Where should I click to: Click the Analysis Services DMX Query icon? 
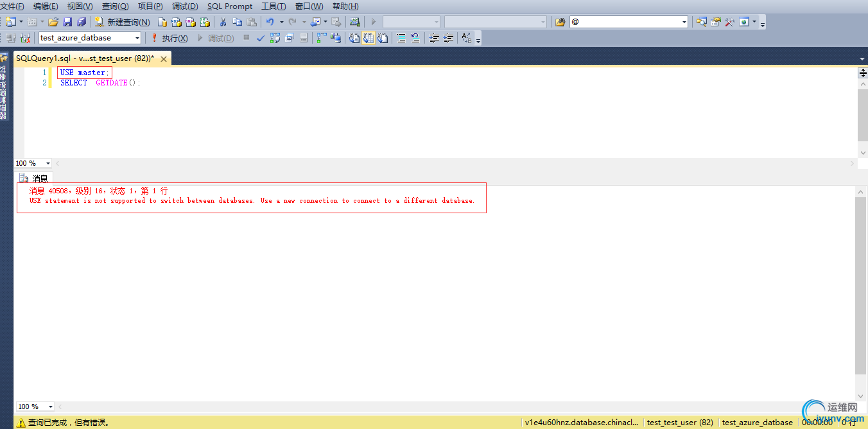point(190,22)
